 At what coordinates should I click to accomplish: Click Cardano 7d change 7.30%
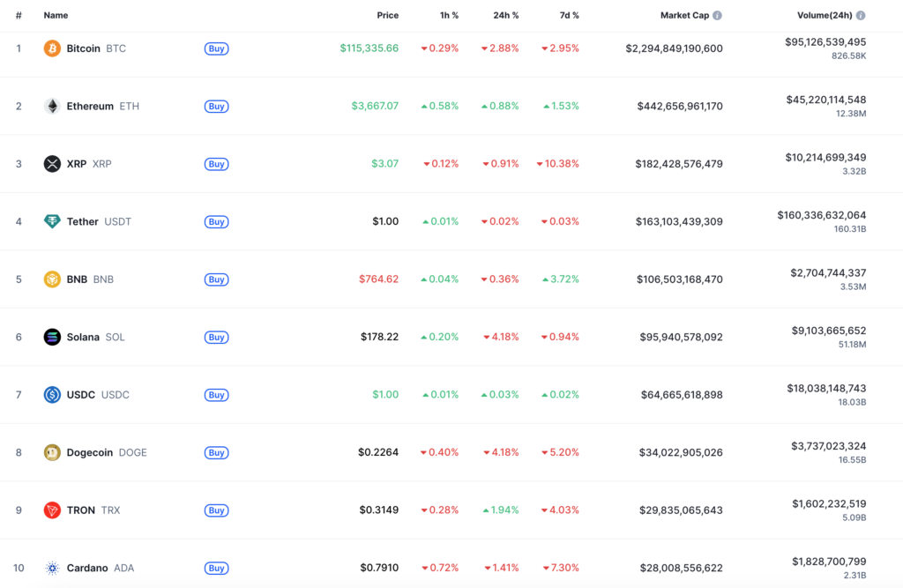[561, 568]
